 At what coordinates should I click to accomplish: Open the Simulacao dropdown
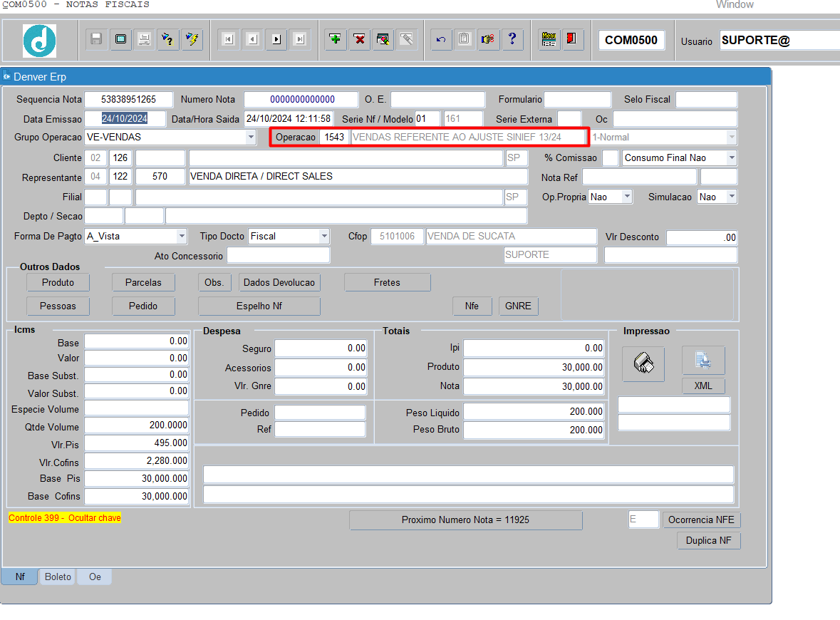(x=731, y=197)
